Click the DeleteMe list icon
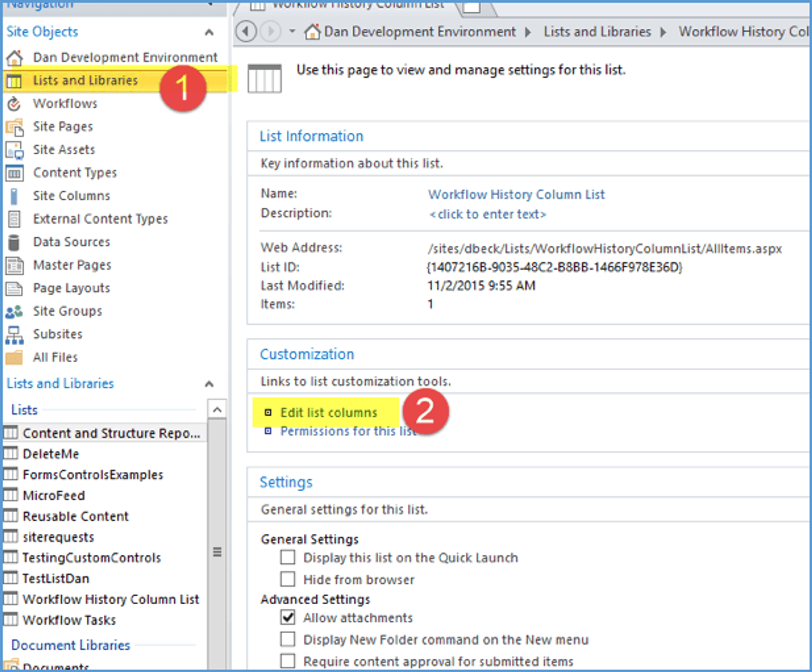812x672 pixels. point(11,453)
